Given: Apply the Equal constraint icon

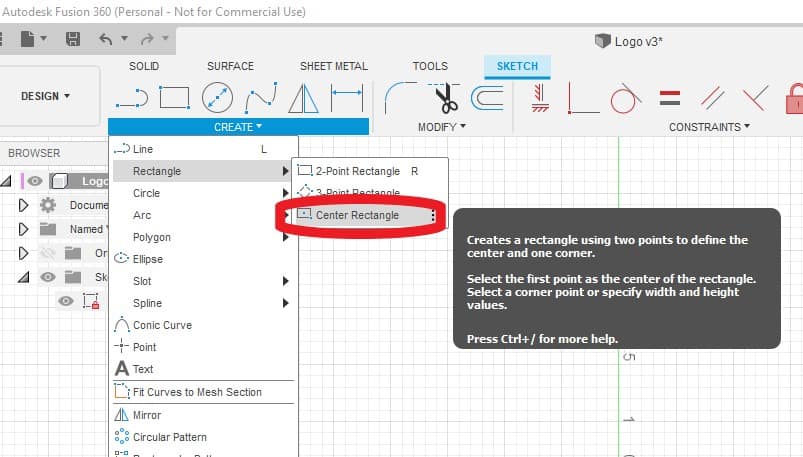Looking at the screenshot, I should coord(670,98).
